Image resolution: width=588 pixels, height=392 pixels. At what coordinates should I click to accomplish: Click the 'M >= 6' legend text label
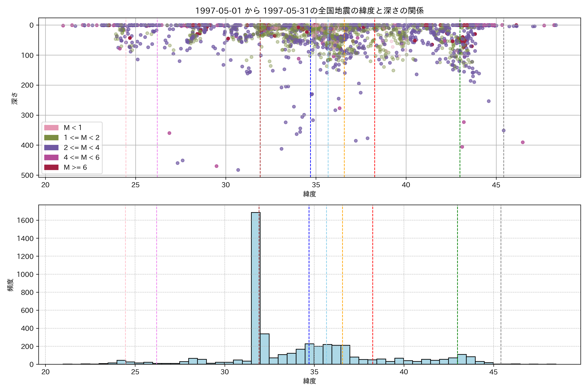click(75, 168)
